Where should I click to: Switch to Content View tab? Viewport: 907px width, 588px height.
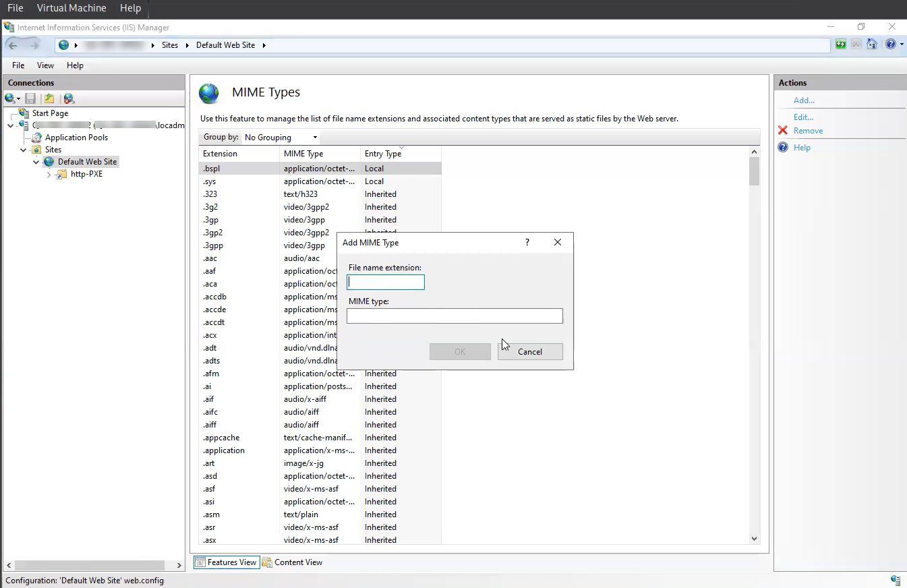coord(292,562)
